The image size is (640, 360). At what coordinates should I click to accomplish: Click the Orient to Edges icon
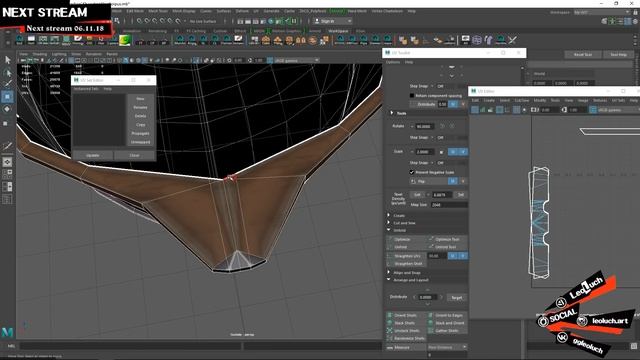pos(431,316)
